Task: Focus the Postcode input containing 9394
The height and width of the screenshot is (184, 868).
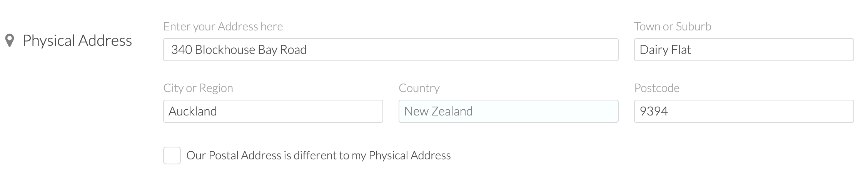Action: pyautogui.click(x=744, y=111)
